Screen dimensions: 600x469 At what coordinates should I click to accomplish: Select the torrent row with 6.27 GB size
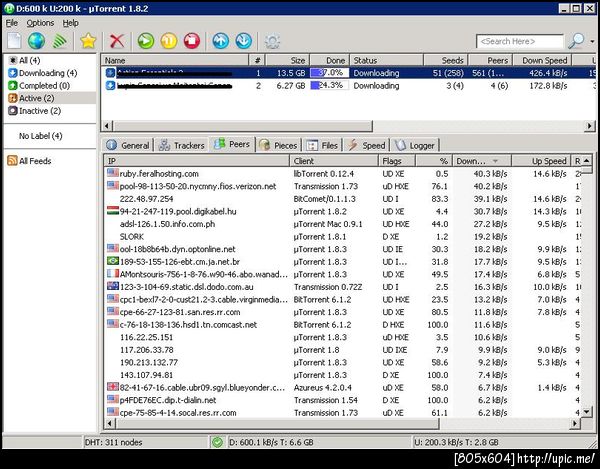[x=348, y=85]
